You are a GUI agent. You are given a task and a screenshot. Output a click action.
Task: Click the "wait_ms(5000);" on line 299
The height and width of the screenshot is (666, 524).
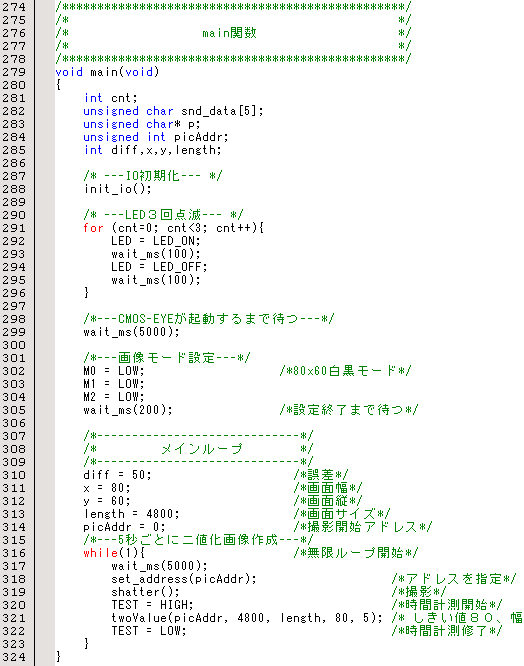pyautogui.click(x=131, y=332)
